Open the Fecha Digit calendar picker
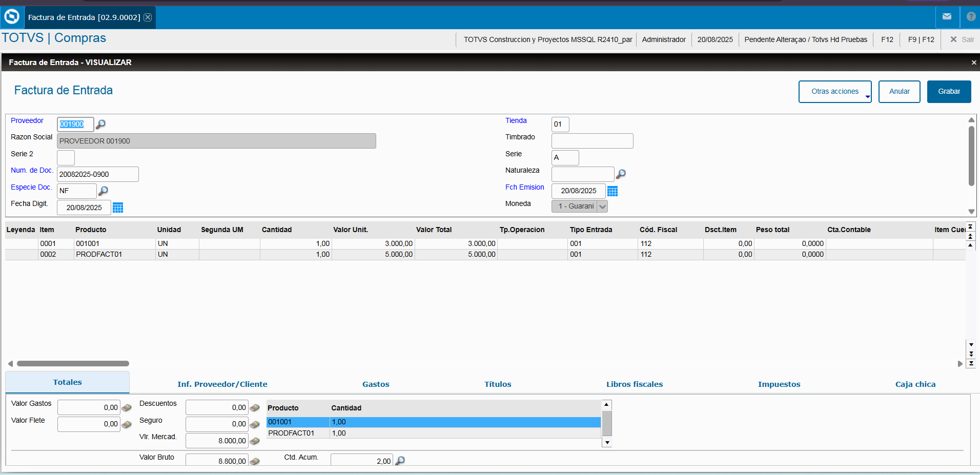Screen dimensions: 980x475 [118, 208]
